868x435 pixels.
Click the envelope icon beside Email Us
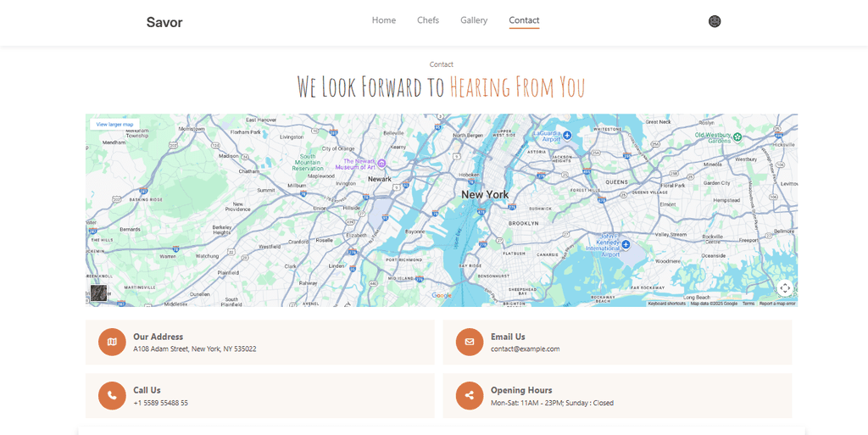click(x=470, y=342)
